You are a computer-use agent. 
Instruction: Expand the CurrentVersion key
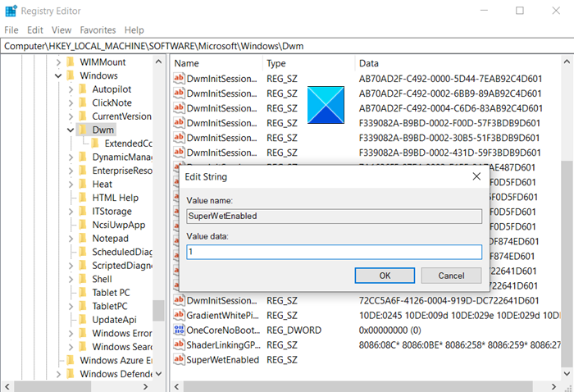point(71,116)
